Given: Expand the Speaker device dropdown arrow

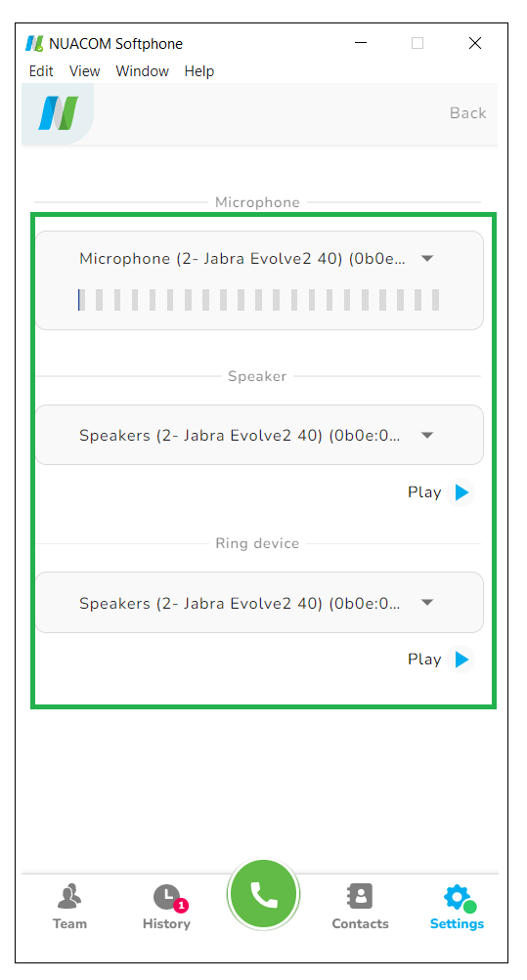Looking at the screenshot, I should (x=427, y=435).
